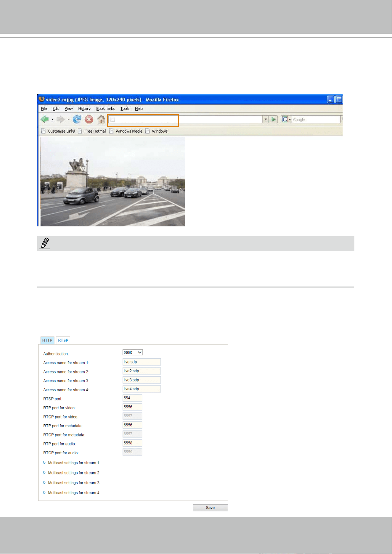
Task: Open the View menu
Action: pos(69,109)
